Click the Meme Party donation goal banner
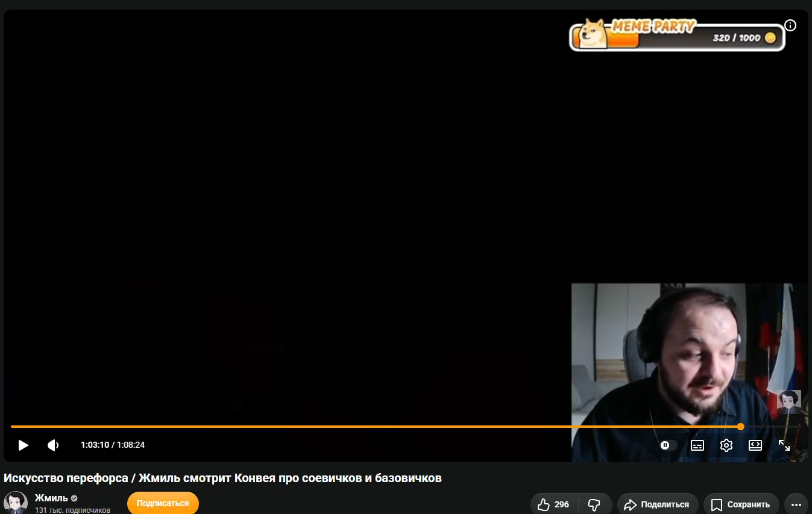The height and width of the screenshot is (514, 812). pos(676,36)
